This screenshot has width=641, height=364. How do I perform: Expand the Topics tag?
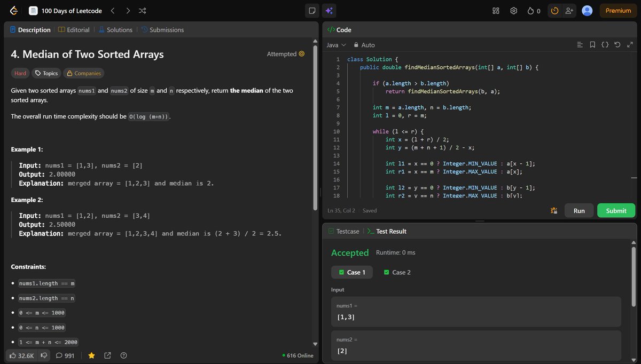pos(46,73)
